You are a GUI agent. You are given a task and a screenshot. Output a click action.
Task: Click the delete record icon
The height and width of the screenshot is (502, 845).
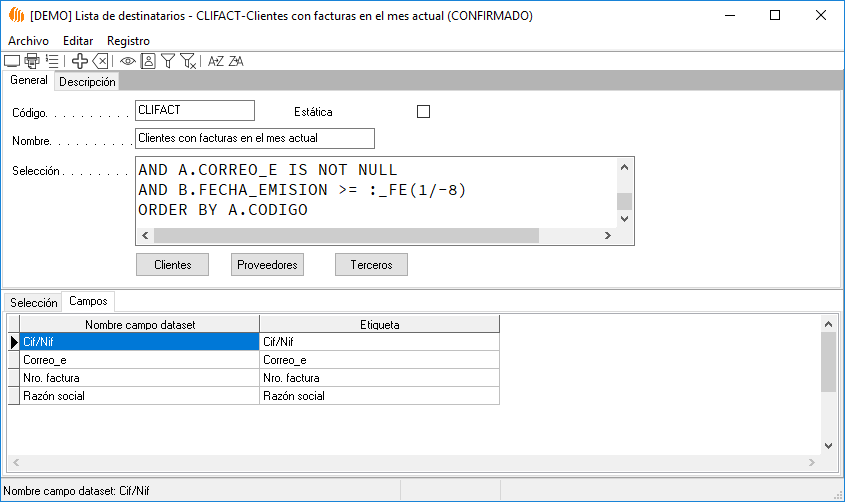click(x=100, y=61)
